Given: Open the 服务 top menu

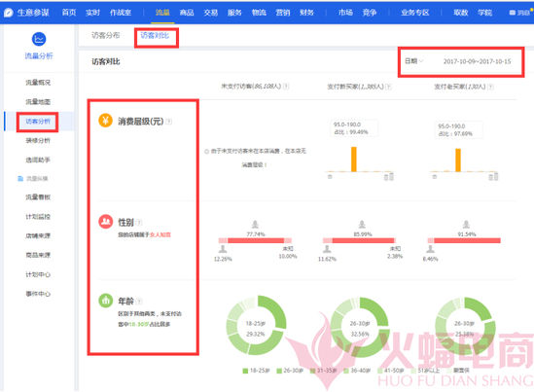Looking at the screenshot, I should [234, 13].
